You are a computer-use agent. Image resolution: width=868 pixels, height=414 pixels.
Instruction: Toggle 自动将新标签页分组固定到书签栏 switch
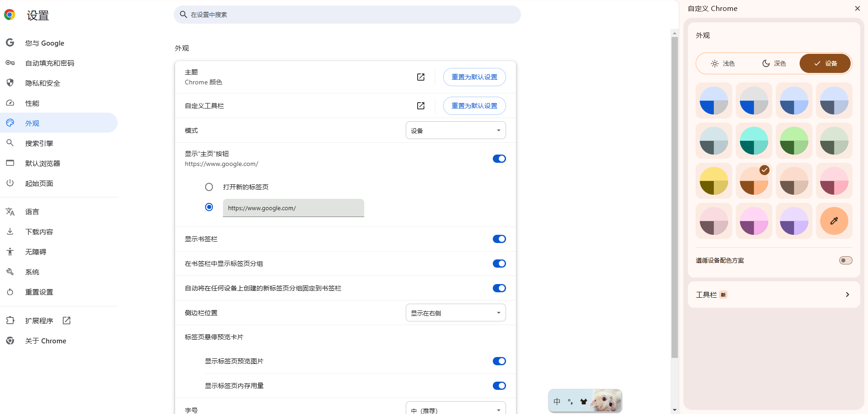click(x=499, y=288)
